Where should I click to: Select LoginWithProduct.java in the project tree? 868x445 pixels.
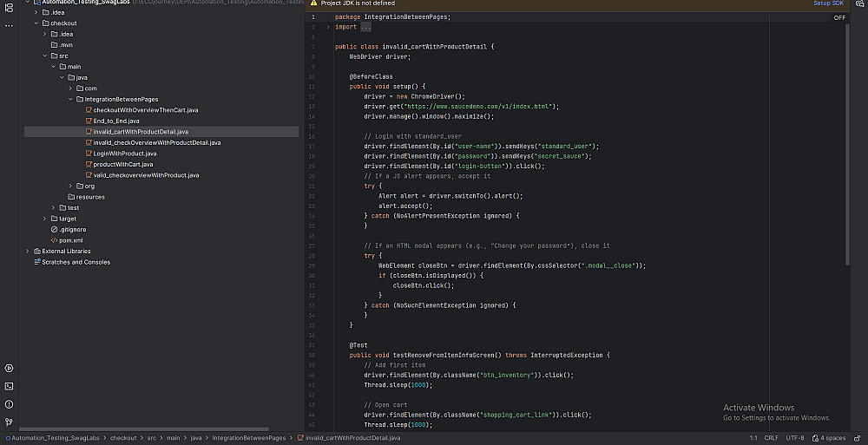tap(124, 154)
